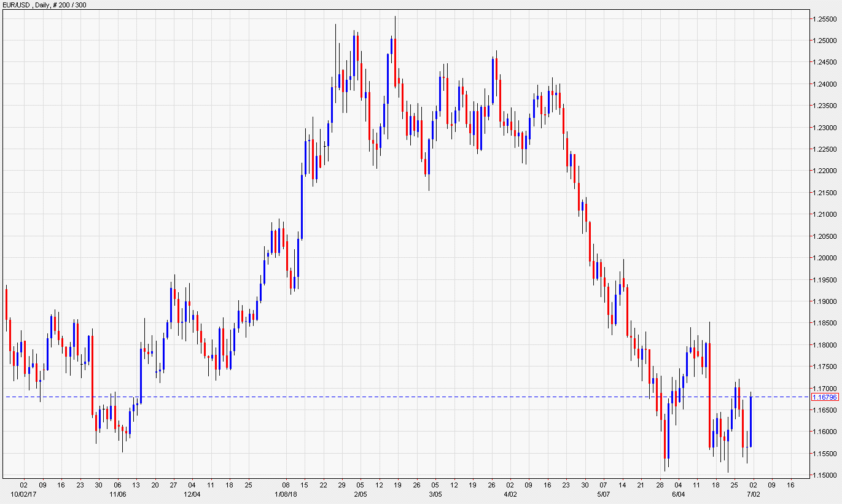Click the 1.25000 price axis label

(826, 41)
